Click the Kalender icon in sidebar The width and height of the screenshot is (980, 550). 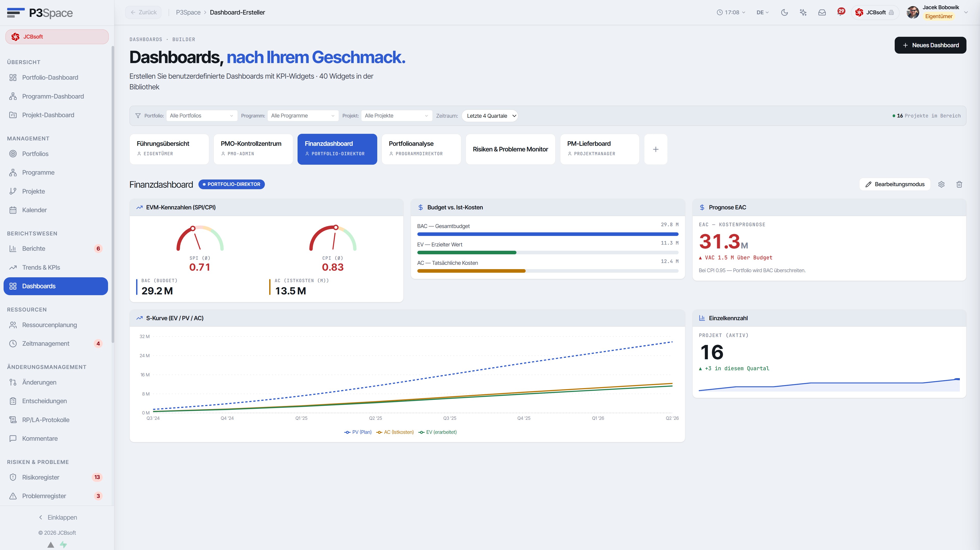click(x=13, y=210)
